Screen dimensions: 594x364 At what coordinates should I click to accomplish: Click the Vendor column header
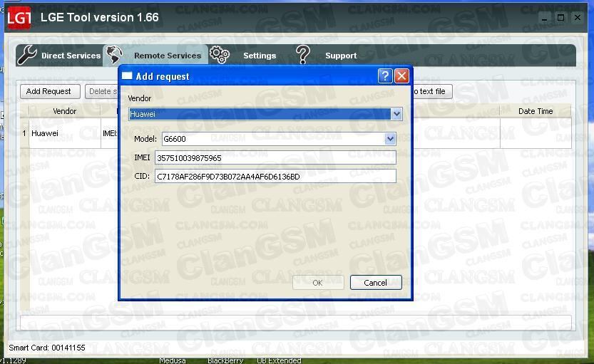[x=64, y=111]
